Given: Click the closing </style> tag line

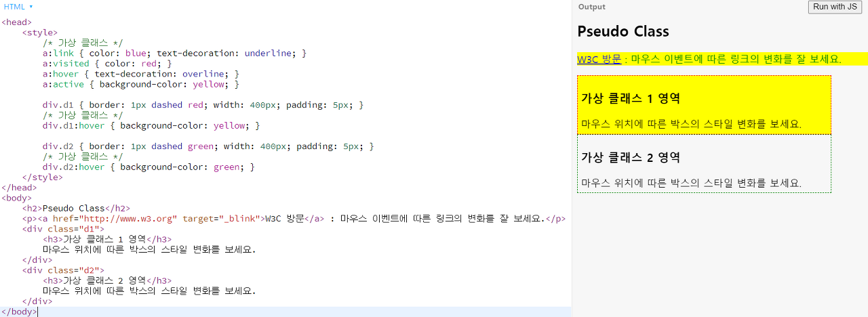Looking at the screenshot, I should (43, 177).
